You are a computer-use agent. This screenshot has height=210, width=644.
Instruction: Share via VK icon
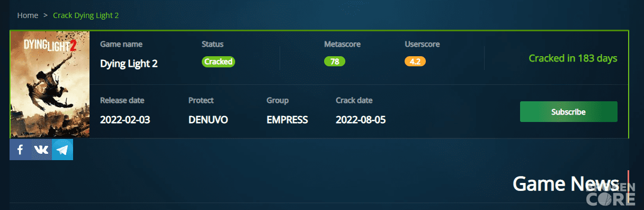pos(41,150)
